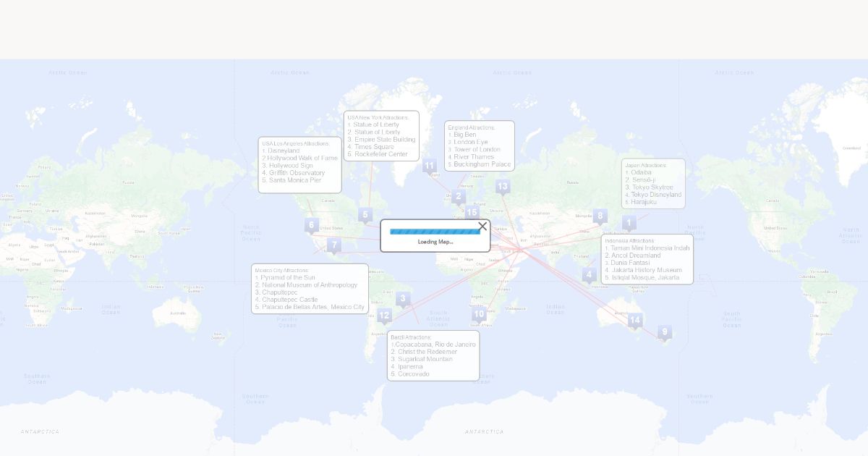Select map marker number 11 near Iceland
Viewport: 868px width, 456px height.
pyautogui.click(x=430, y=166)
